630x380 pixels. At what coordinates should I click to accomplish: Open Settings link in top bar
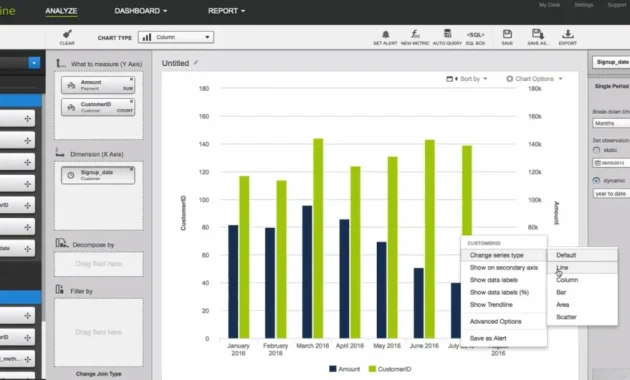(x=584, y=5)
